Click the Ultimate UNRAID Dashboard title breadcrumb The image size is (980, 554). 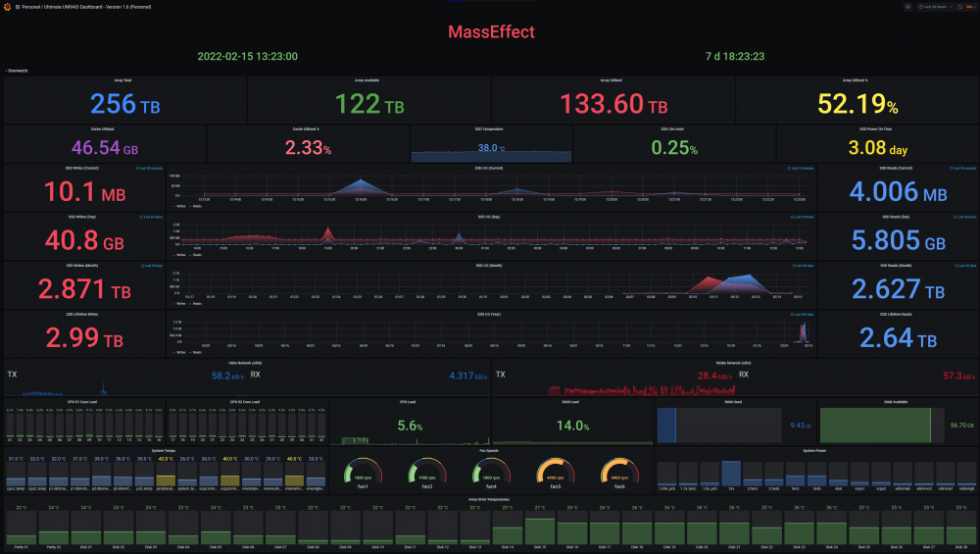97,7
